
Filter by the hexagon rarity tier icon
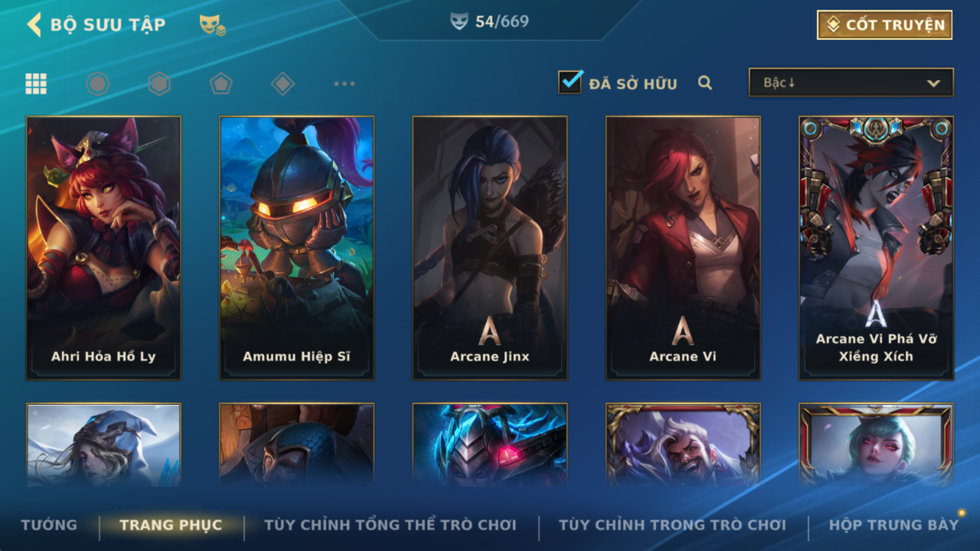pos(159,83)
